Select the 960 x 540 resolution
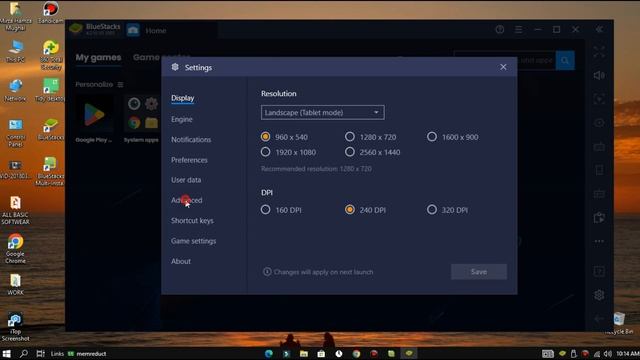 click(265, 137)
